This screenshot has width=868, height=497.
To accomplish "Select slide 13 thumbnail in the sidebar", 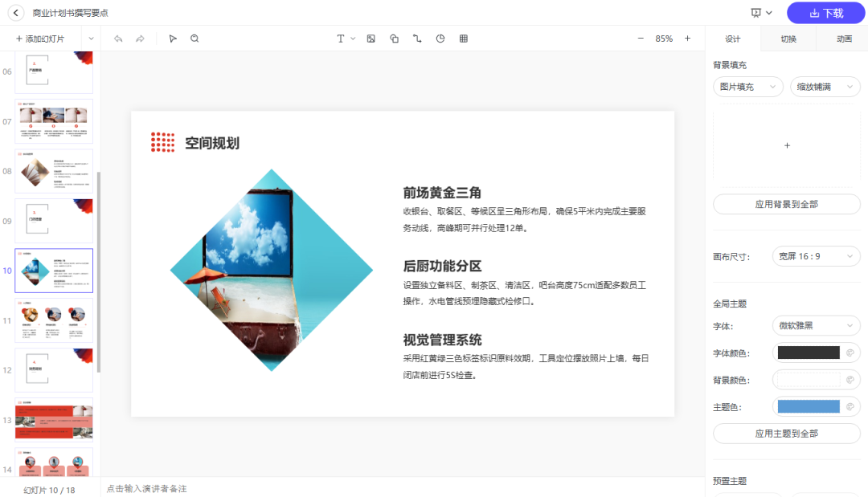I will pyautogui.click(x=54, y=419).
